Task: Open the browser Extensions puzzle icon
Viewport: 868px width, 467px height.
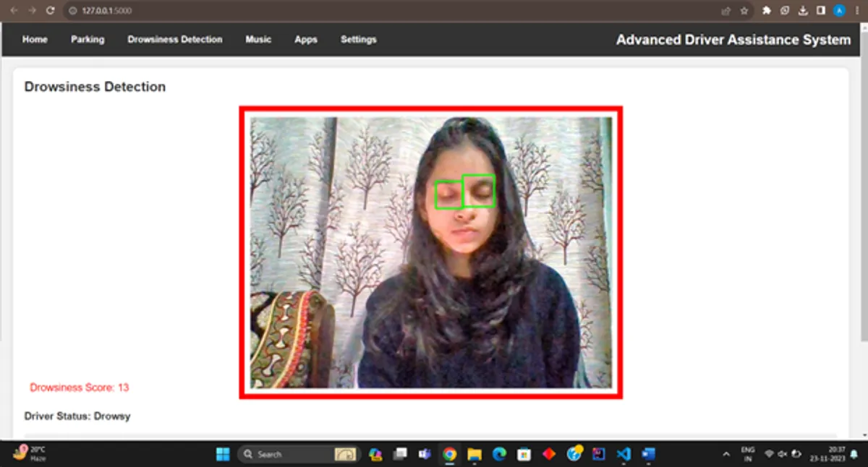Action: pyautogui.click(x=767, y=11)
